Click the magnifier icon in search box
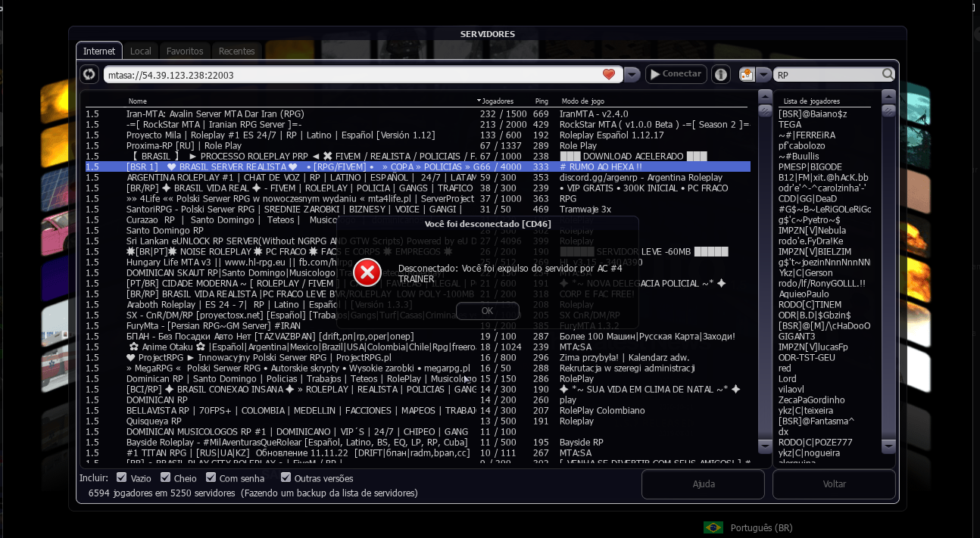Viewport: 980px width, 538px height. (888, 74)
